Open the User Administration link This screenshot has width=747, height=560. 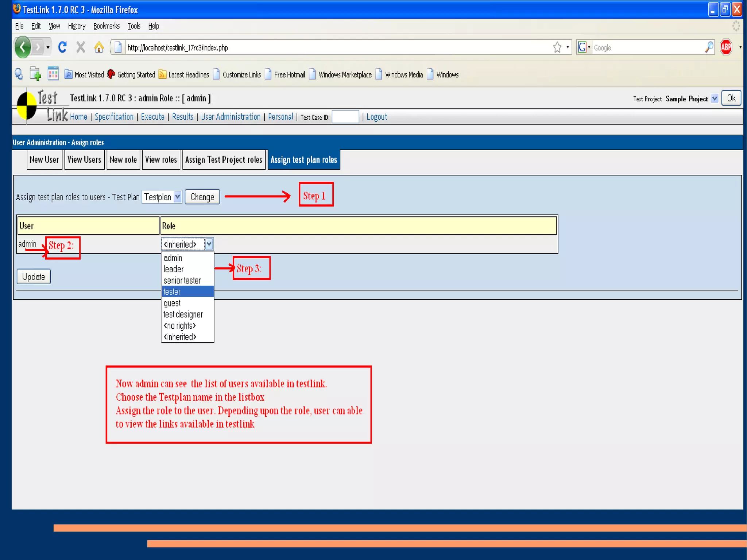[x=231, y=117]
